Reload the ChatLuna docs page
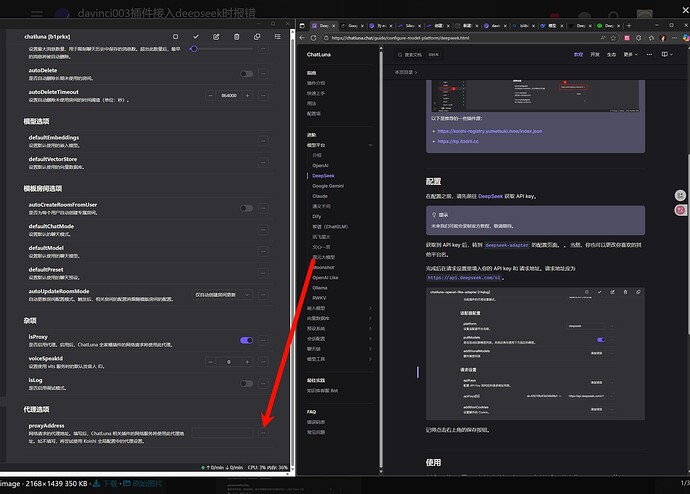The height and width of the screenshot is (494, 690). [x=313, y=38]
